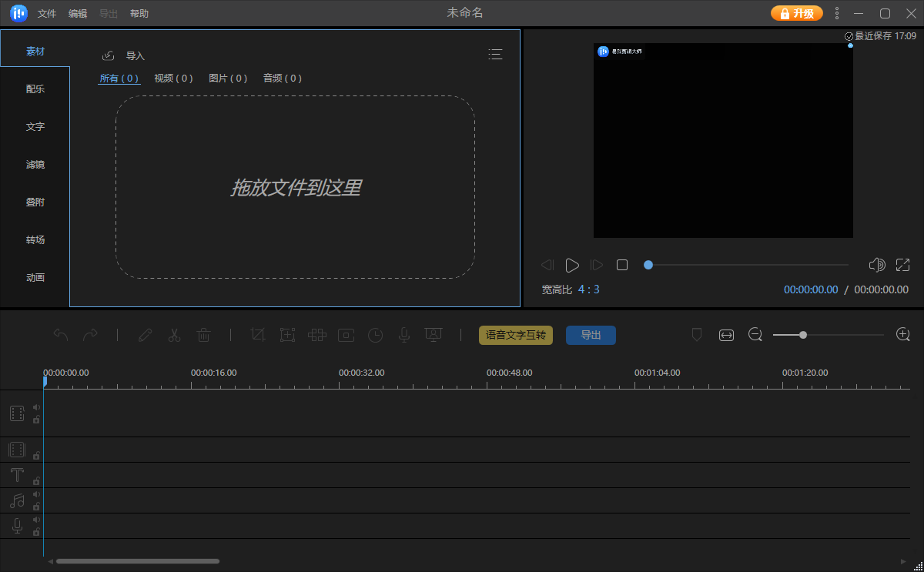This screenshot has height=572, width=924.
Task: Switch to the 所有 (0) filter tab
Action: pyautogui.click(x=119, y=78)
